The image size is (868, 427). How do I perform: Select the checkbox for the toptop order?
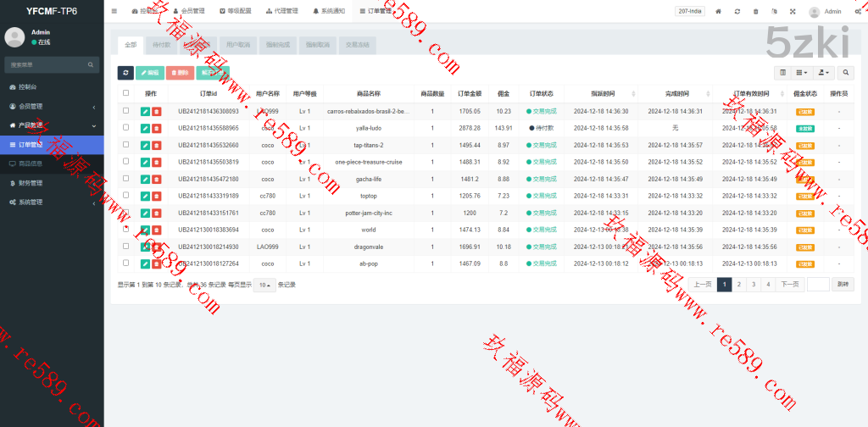pyautogui.click(x=126, y=196)
